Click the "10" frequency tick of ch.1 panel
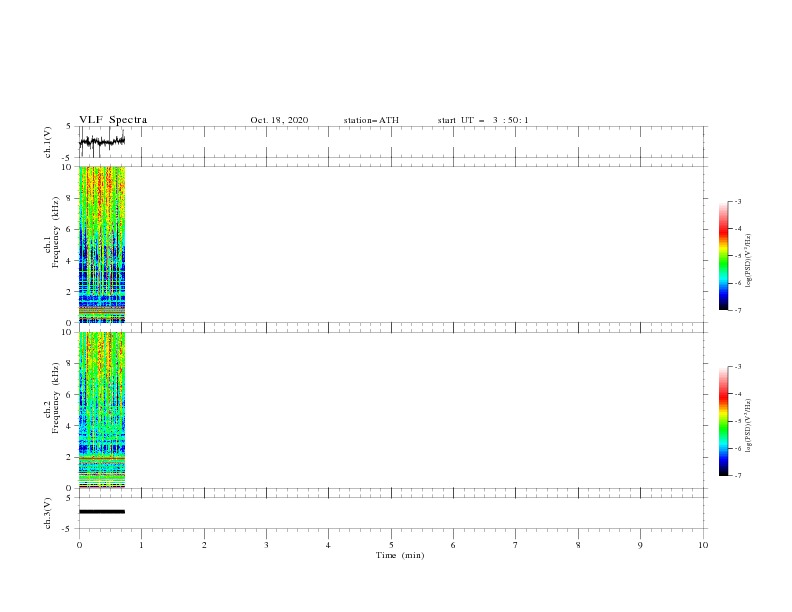 66,167
